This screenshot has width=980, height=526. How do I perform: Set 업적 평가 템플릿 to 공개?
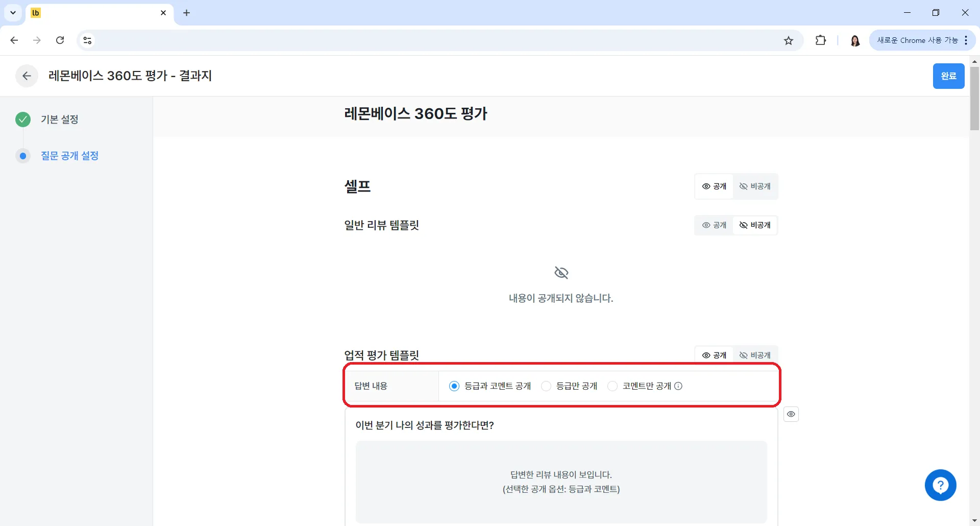point(714,355)
